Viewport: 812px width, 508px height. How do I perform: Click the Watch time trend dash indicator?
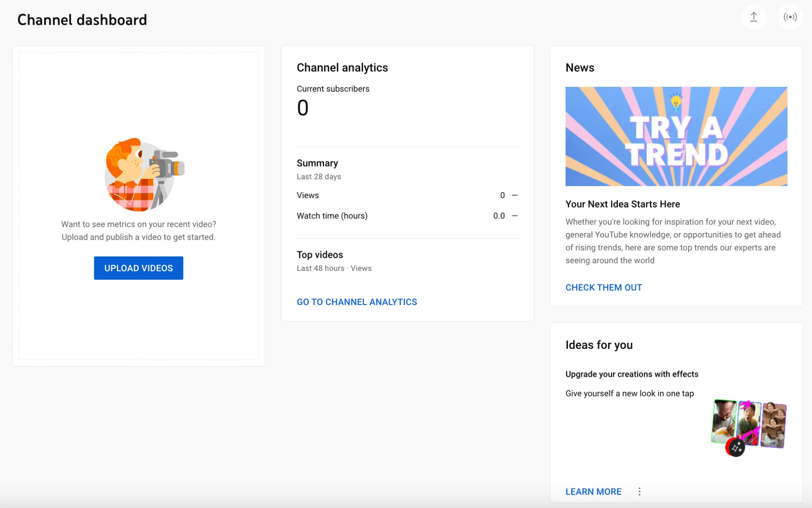pos(514,216)
